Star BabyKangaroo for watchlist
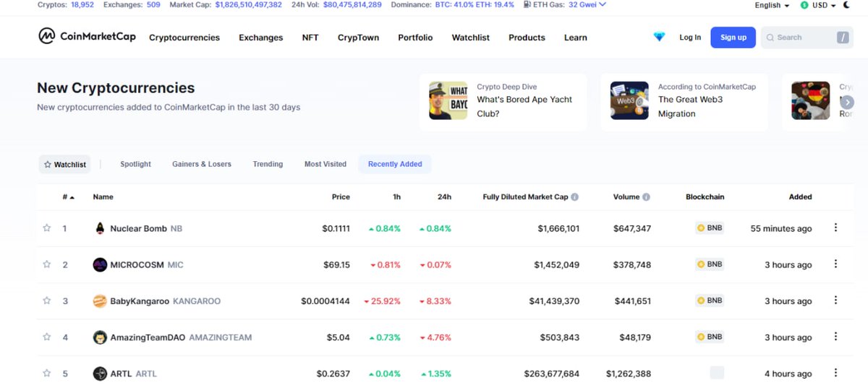 pos(47,301)
